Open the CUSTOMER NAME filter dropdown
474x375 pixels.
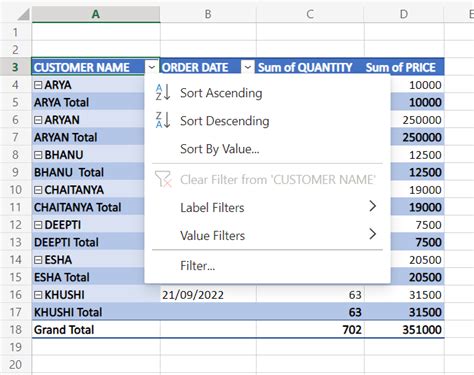click(x=152, y=67)
